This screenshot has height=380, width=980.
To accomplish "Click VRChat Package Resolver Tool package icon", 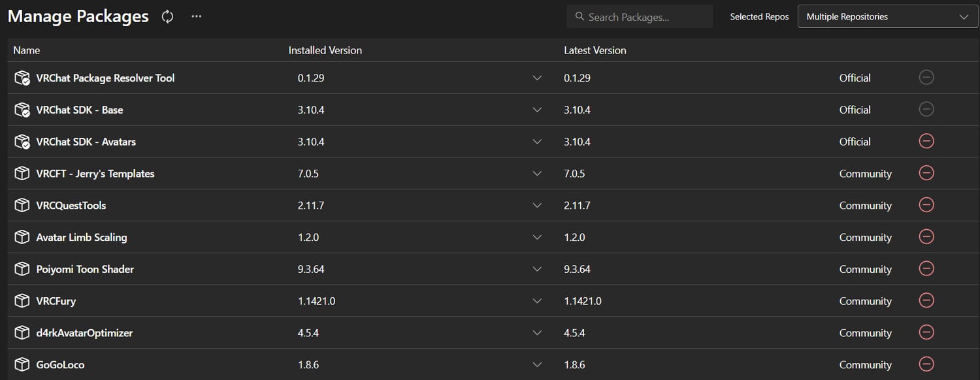I will click(x=22, y=78).
